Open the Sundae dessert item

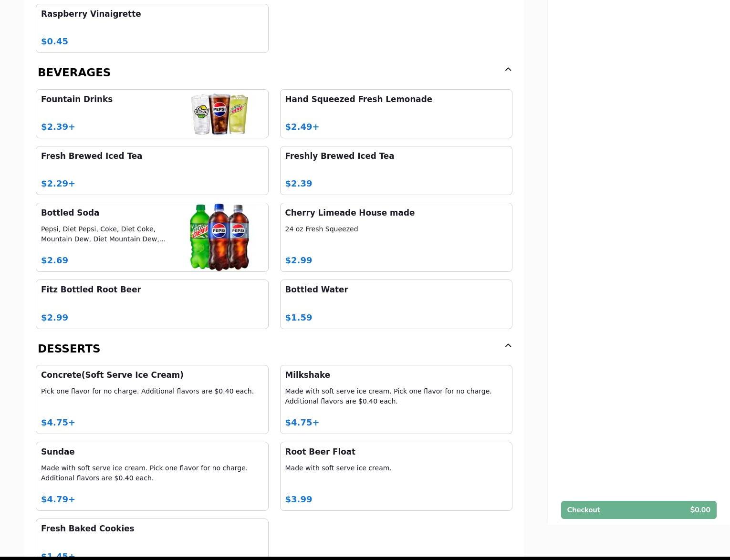pyautogui.click(x=152, y=476)
